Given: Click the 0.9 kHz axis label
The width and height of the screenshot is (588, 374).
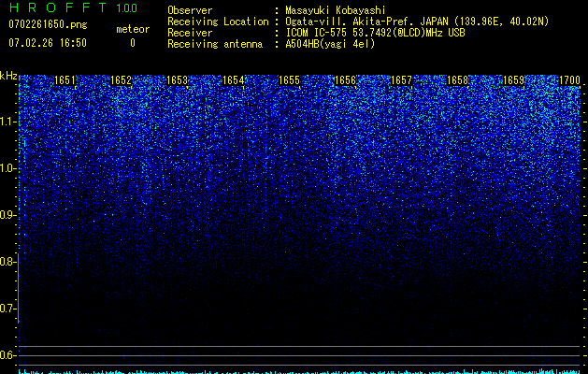Looking at the screenshot, I should (7, 215).
